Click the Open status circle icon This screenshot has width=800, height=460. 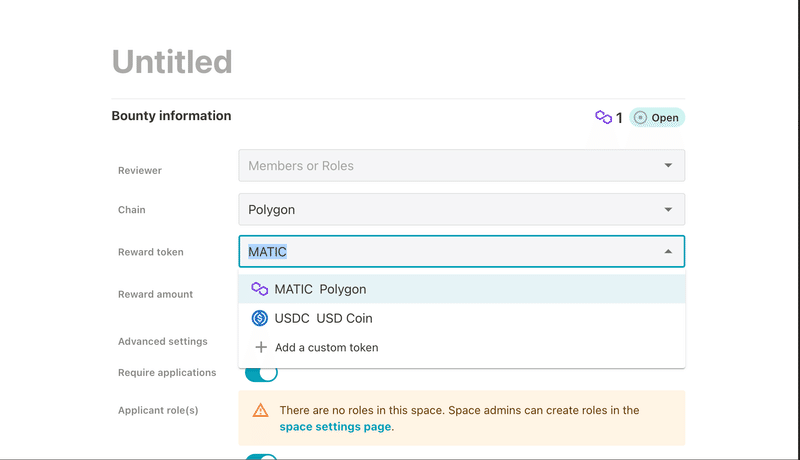click(x=640, y=118)
